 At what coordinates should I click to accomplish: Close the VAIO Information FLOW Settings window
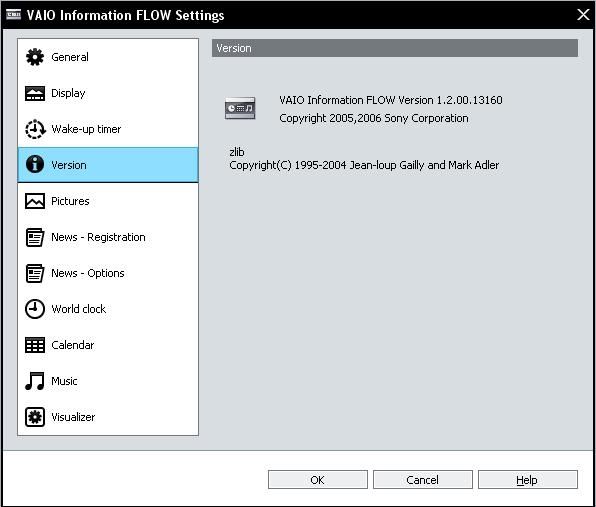pos(583,15)
